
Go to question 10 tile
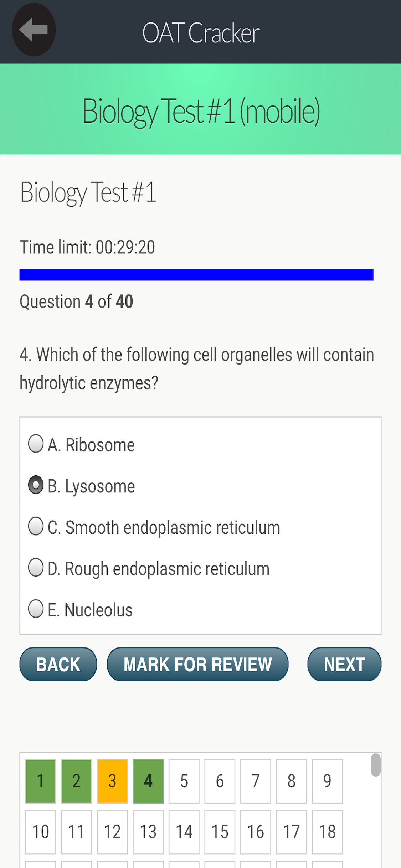pos(41,832)
